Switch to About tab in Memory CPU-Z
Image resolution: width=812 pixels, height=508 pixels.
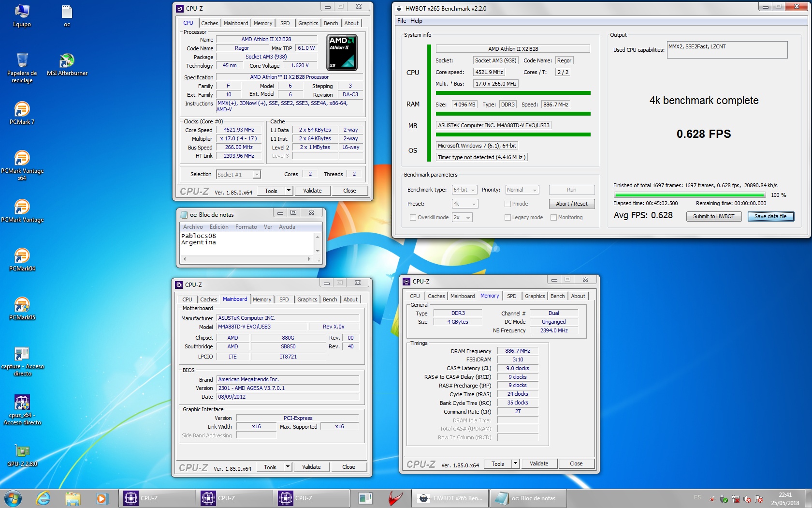click(x=578, y=296)
